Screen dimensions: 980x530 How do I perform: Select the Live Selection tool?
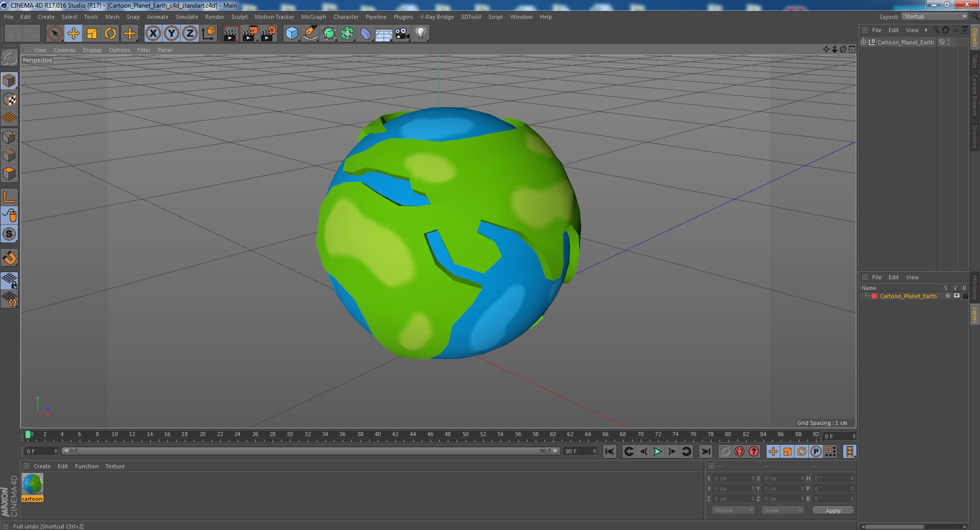[55, 34]
